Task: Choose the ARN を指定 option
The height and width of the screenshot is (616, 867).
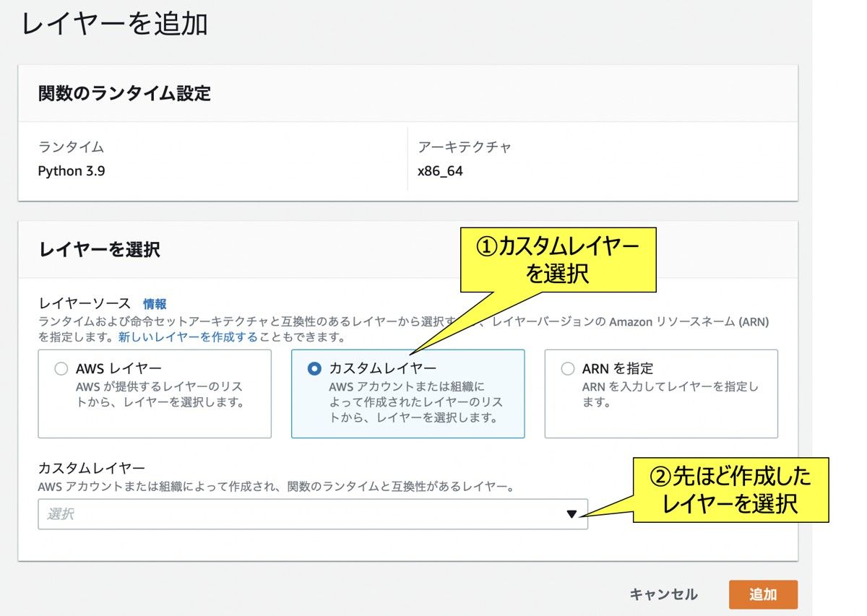Action: tap(568, 368)
